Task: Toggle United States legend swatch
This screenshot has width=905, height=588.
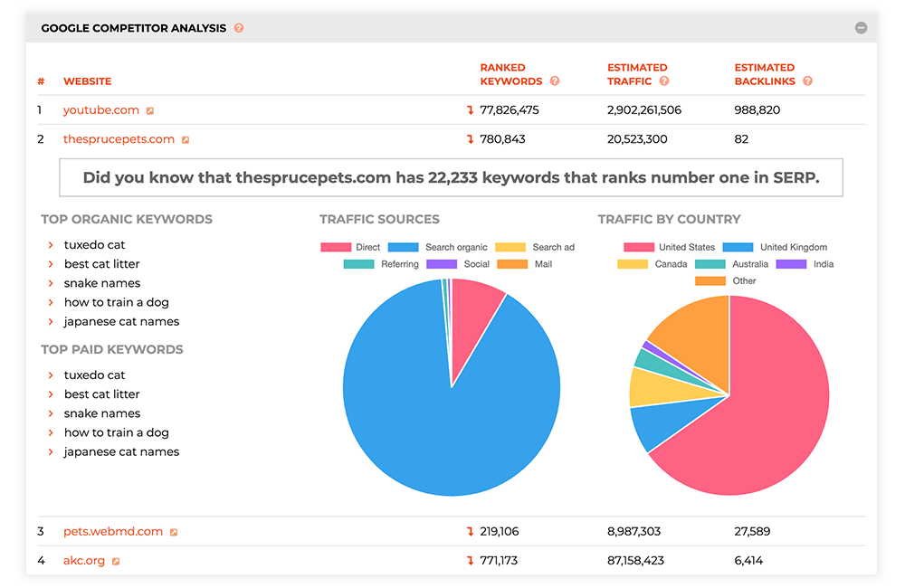Action: (639, 247)
